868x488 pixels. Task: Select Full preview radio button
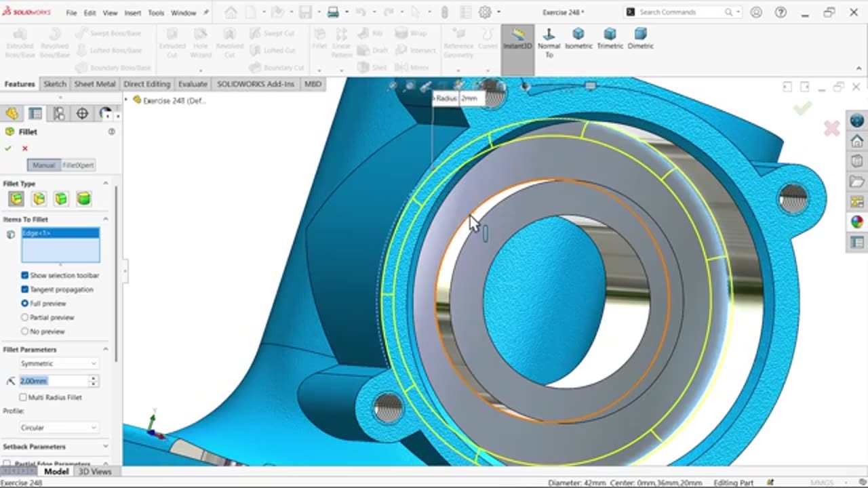[x=25, y=304]
